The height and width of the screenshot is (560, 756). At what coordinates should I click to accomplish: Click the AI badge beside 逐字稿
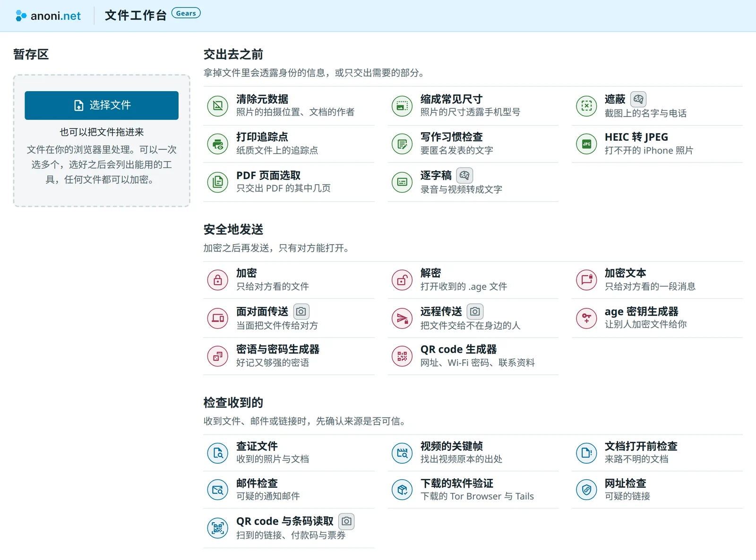(x=464, y=176)
